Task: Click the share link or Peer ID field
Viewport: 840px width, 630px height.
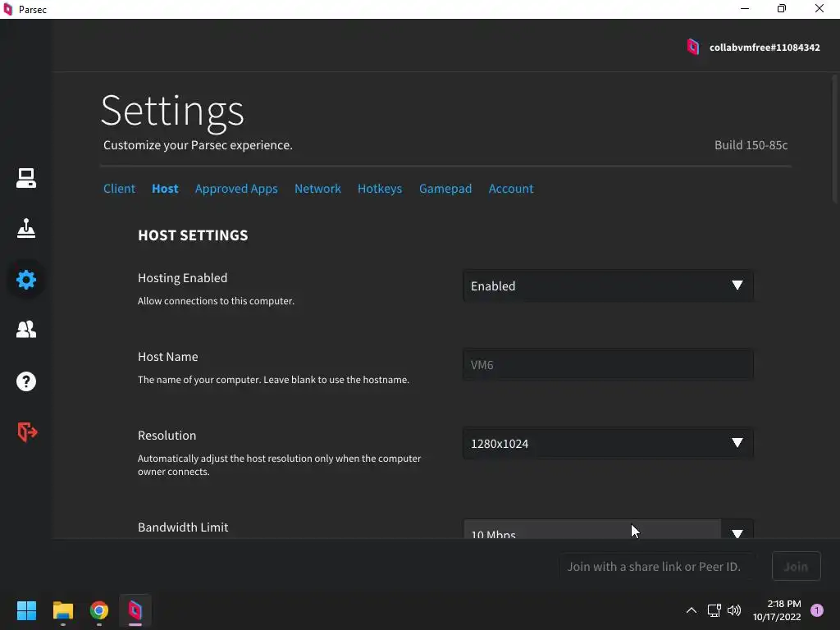Action: [655, 566]
